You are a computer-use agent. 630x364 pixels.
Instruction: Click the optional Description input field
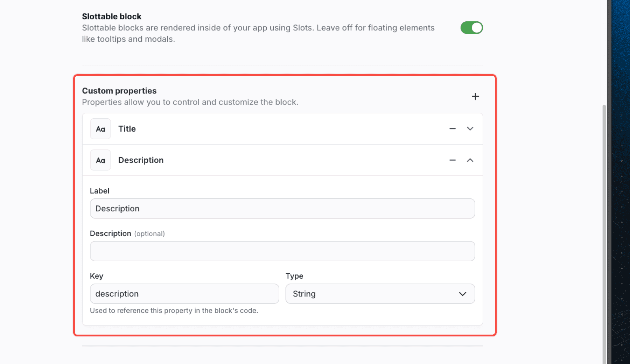click(282, 251)
